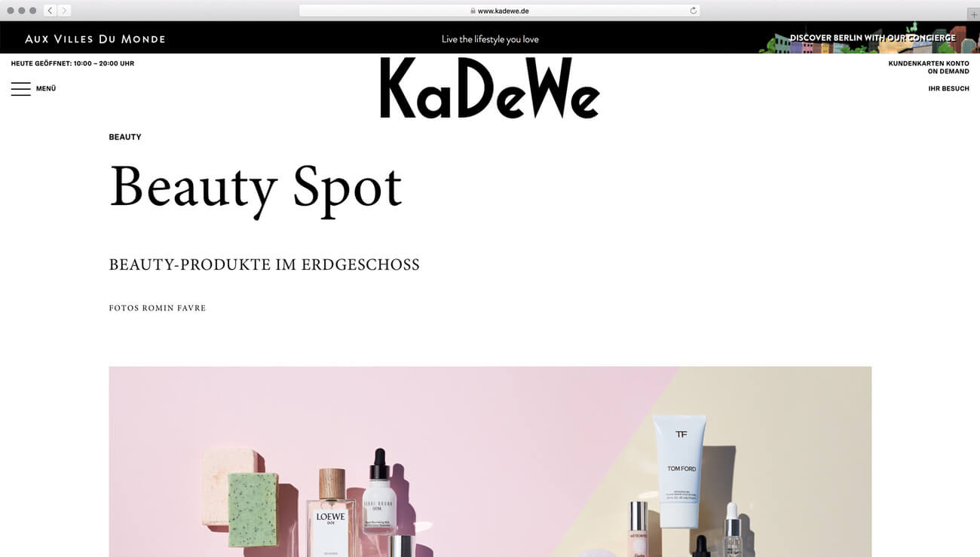Click Live the lifestyle you love tagline

click(x=490, y=39)
